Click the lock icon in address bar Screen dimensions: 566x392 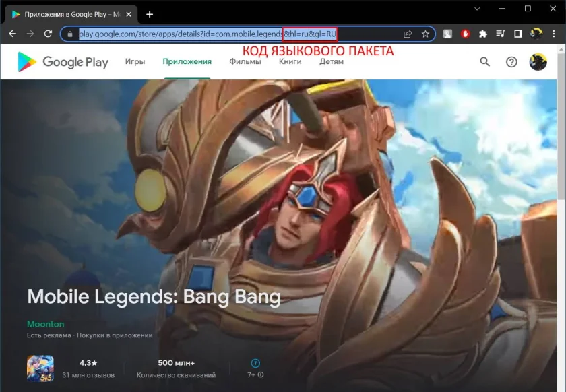70,34
